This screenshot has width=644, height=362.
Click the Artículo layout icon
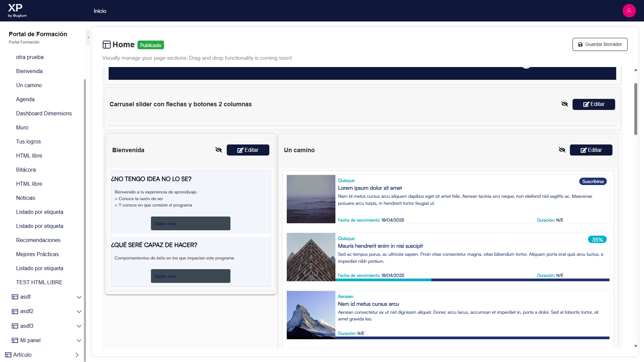8,355
